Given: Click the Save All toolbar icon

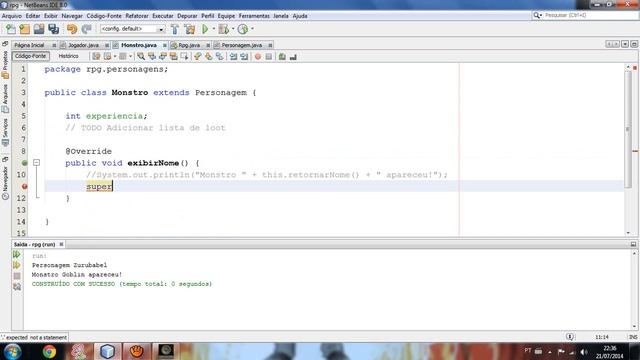Looking at the screenshot, I should [53, 29].
